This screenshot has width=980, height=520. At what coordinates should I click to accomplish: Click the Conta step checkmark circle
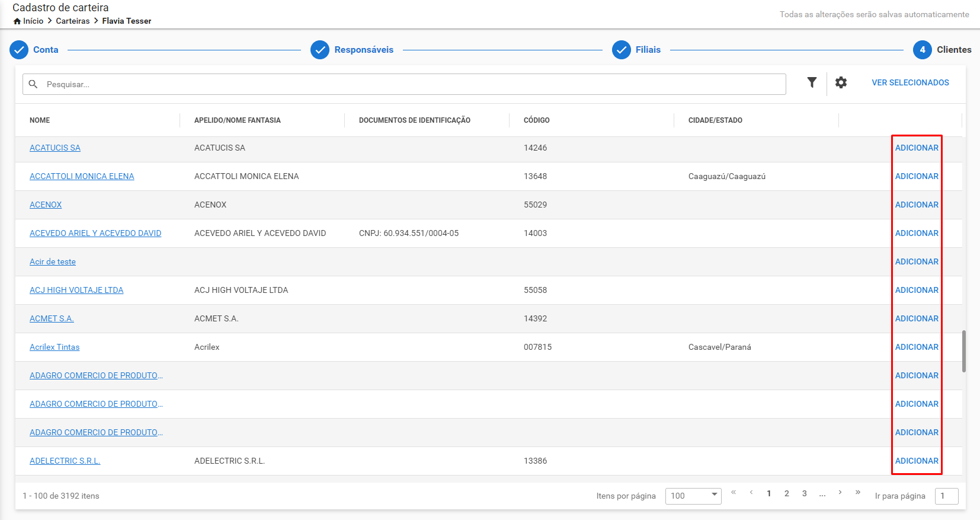coord(19,50)
